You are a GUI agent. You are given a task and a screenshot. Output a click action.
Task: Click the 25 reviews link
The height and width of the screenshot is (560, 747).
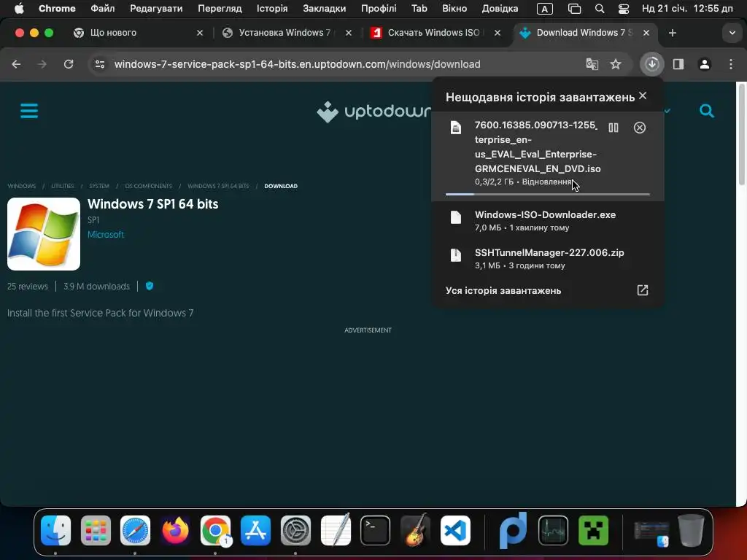point(28,286)
